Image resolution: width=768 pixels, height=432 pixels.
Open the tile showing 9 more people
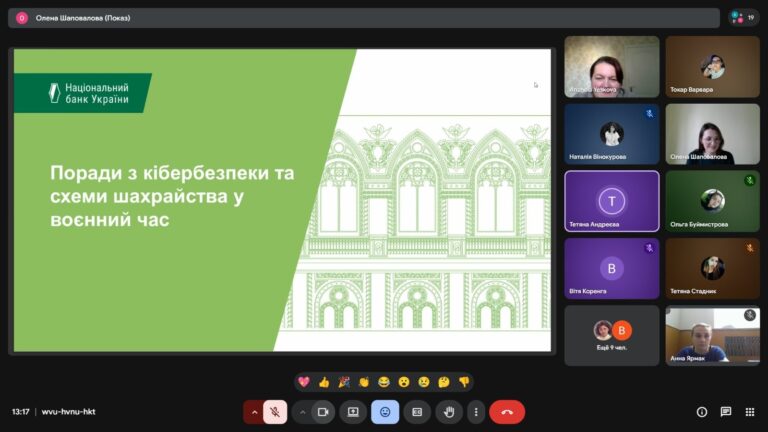(612, 336)
